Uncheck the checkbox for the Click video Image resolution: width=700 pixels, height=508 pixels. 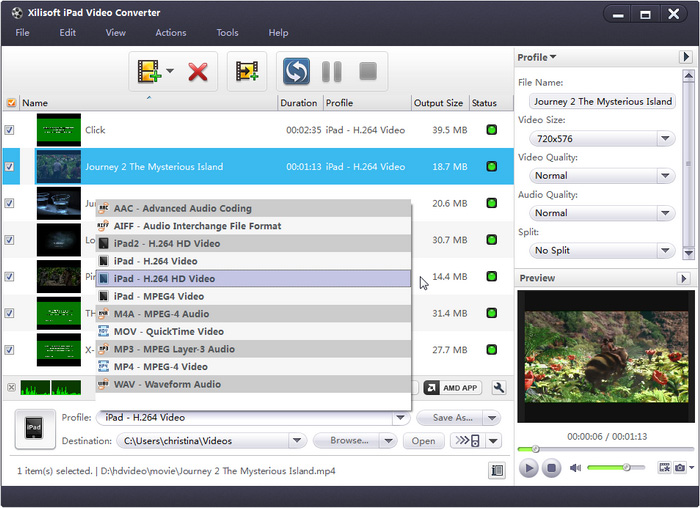[x=10, y=130]
